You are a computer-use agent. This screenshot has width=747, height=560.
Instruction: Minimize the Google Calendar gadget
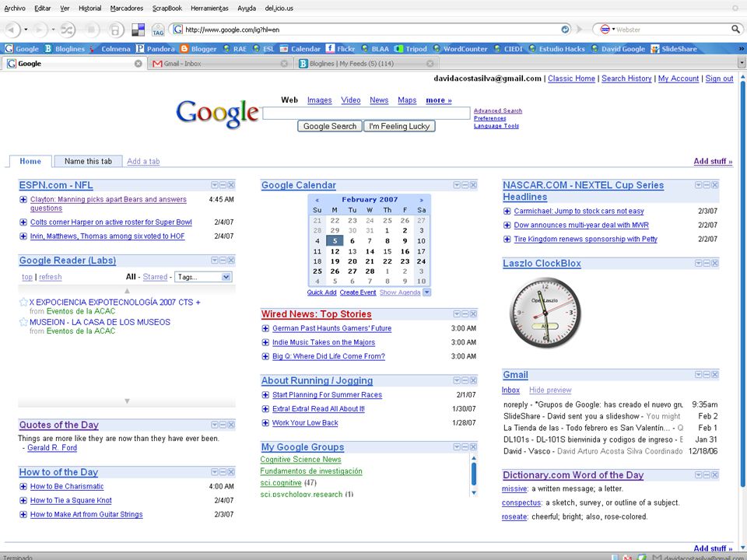465,185
